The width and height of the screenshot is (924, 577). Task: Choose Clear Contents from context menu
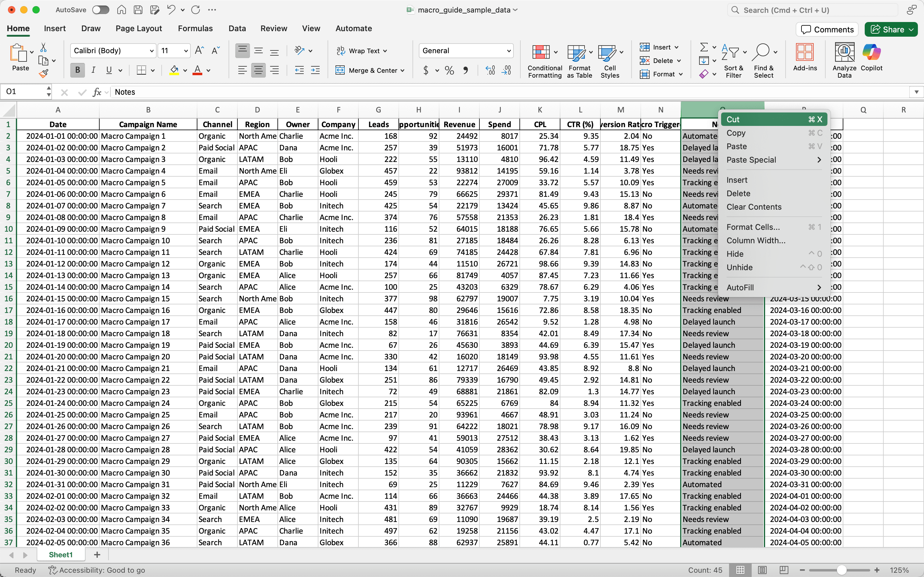pyautogui.click(x=774, y=207)
